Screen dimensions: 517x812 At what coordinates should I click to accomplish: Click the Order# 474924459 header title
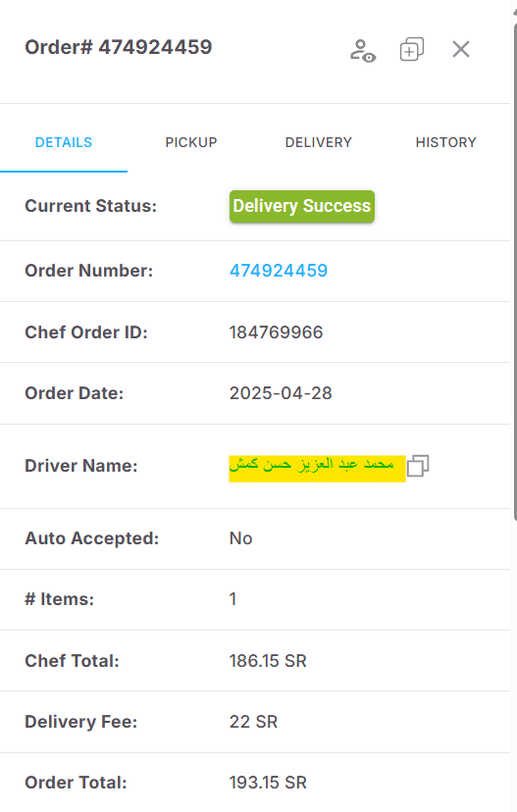tap(119, 47)
